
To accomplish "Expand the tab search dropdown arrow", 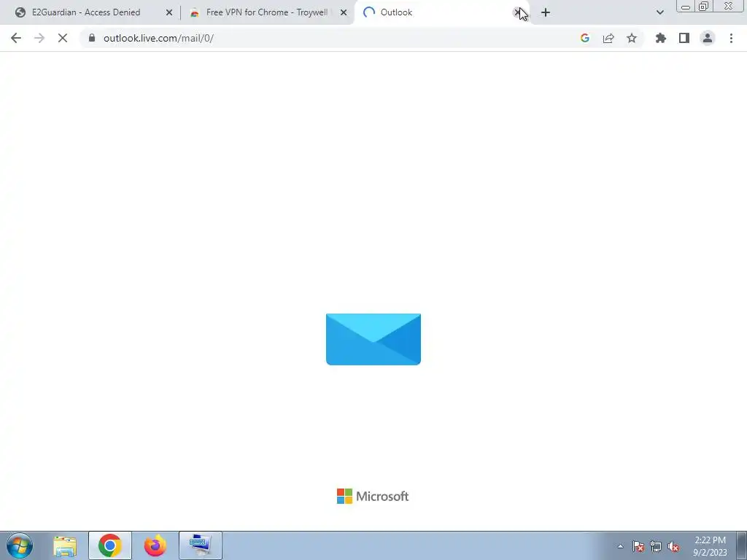I will (659, 12).
